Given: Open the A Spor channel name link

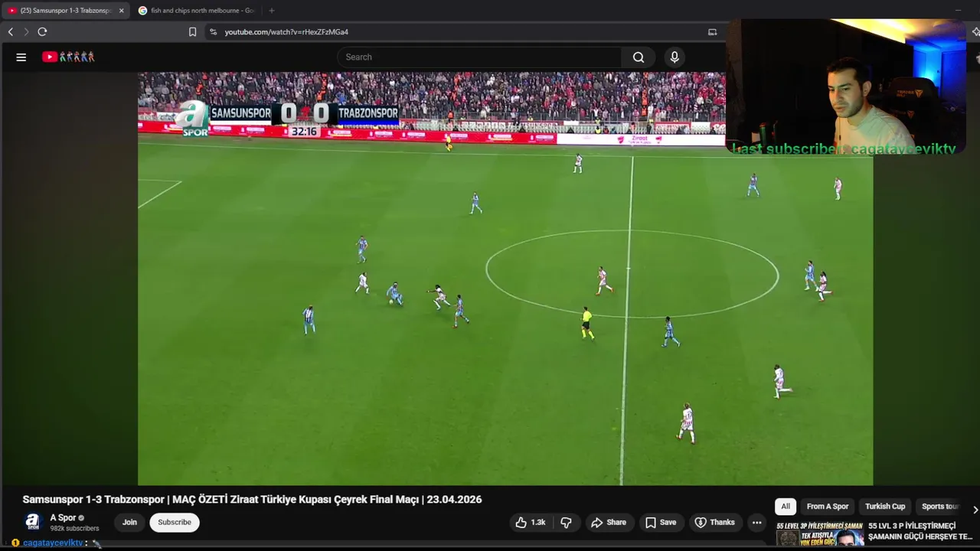Looking at the screenshot, I should (x=63, y=517).
